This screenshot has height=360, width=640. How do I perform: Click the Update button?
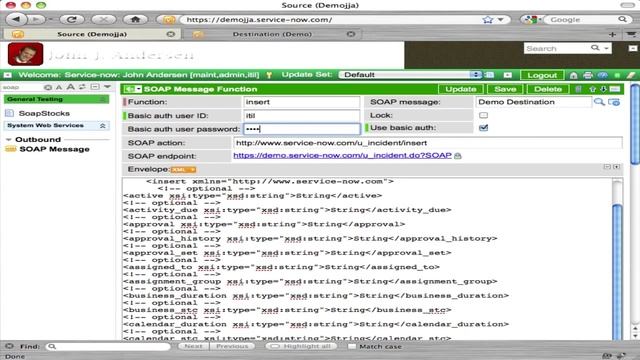(461, 89)
